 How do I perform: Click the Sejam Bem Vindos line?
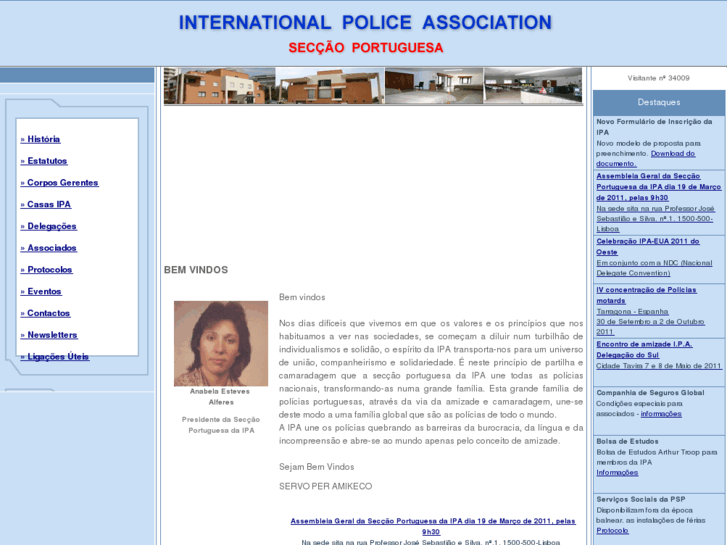click(317, 467)
